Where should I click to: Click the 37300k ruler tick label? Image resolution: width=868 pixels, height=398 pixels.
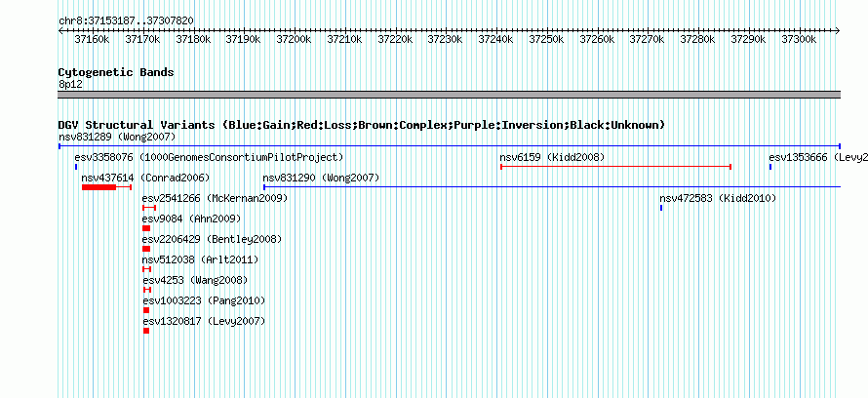[x=800, y=39]
